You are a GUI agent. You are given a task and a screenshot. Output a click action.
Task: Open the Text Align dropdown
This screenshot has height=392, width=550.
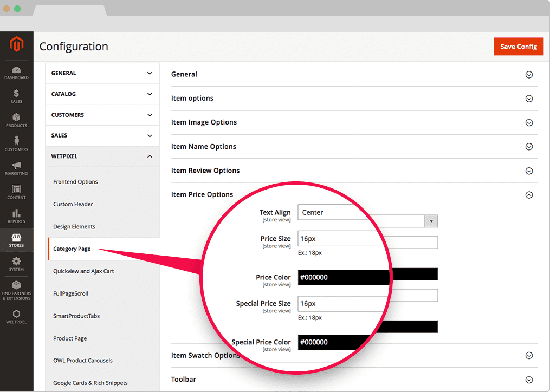point(431,221)
